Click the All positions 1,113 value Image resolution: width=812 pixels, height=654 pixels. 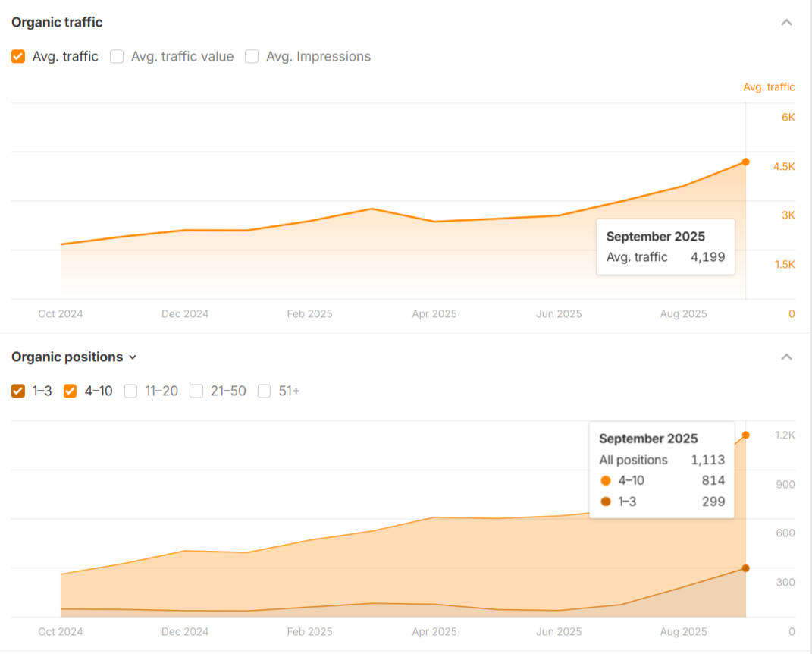708,460
